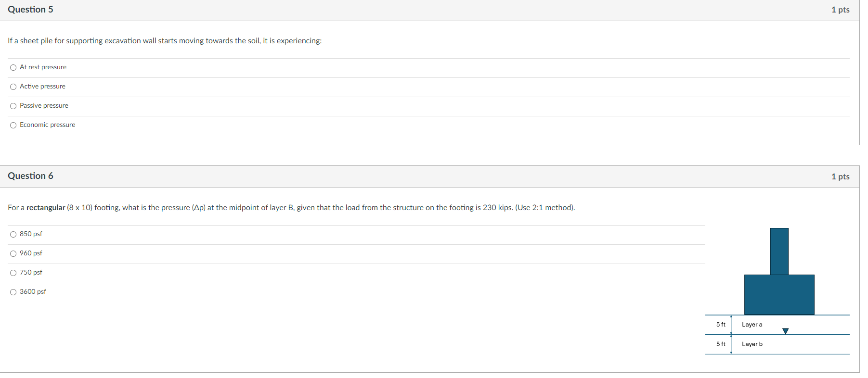Click the water table triangle marker
The width and height of the screenshot is (868, 378).
786,331
